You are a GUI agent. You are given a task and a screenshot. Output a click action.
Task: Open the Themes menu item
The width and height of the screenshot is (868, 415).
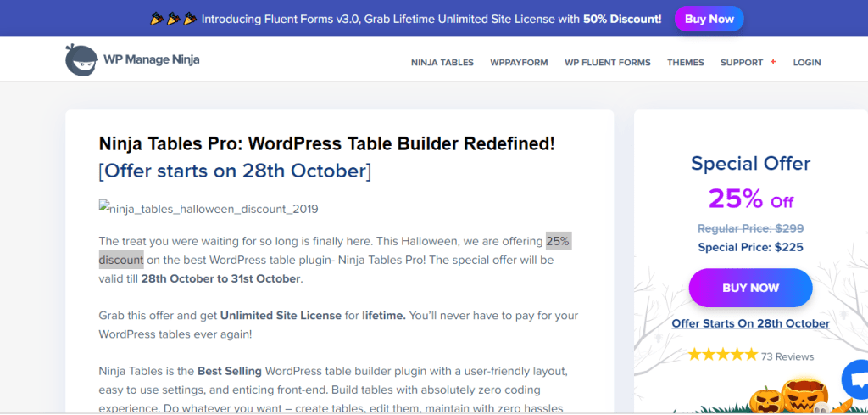pyautogui.click(x=685, y=63)
